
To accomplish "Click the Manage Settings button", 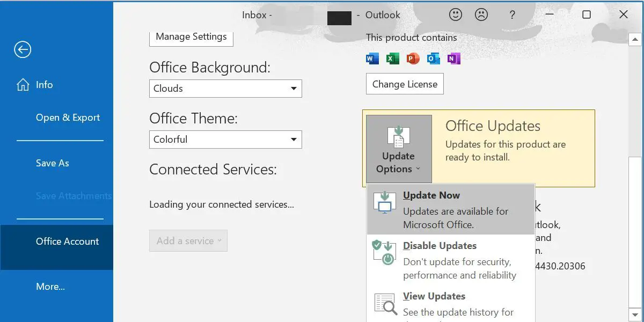I will tap(191, 37).
